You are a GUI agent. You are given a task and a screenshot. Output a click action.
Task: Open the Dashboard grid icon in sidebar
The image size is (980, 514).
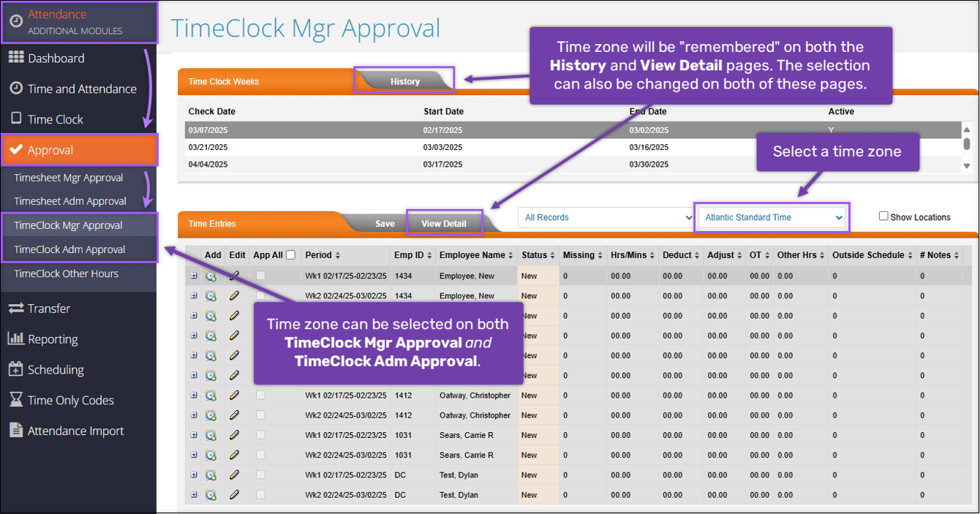coord(17,58)
